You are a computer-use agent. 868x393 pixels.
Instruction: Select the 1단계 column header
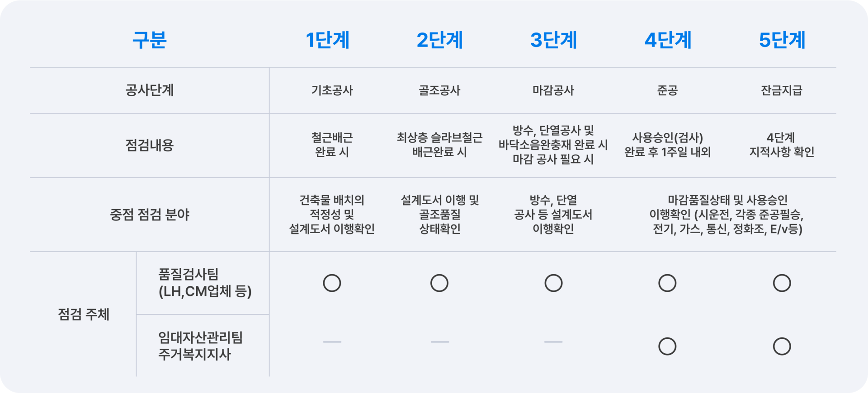point(328,40)
